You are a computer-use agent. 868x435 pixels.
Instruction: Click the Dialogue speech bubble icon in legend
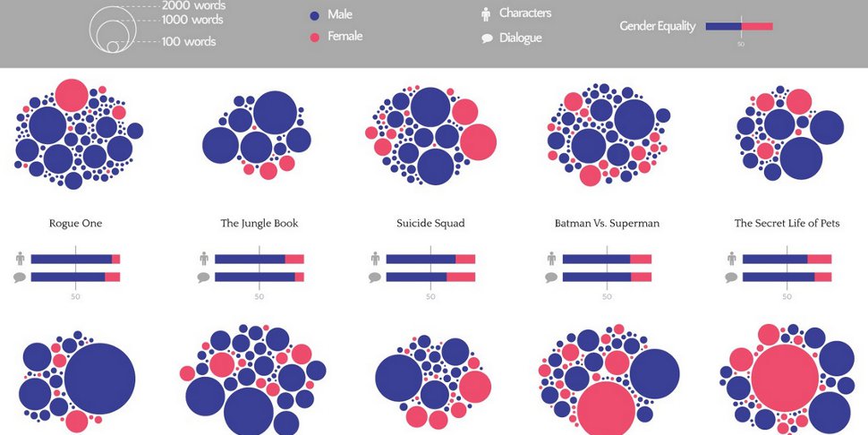click(x=487, y=38)
